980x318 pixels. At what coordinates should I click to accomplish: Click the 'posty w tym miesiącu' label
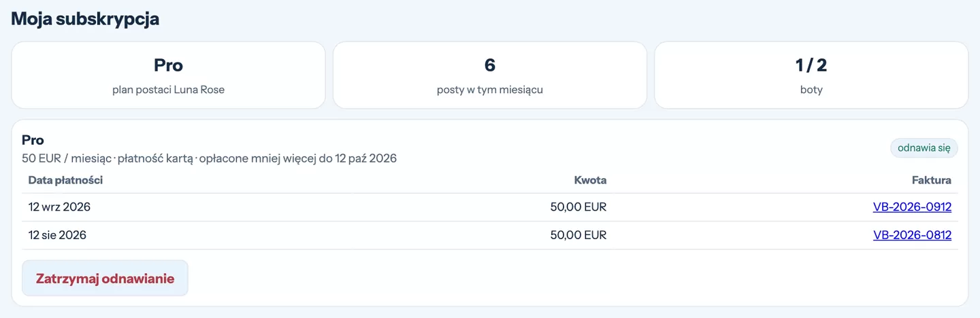point(490,90)
